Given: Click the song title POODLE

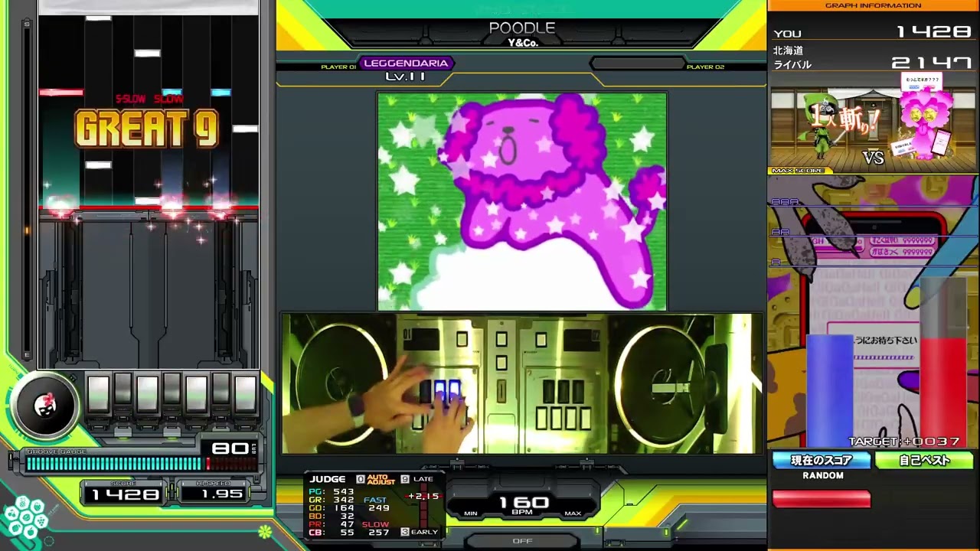Looking at the screenshot, I should click(x=522, y=28).
